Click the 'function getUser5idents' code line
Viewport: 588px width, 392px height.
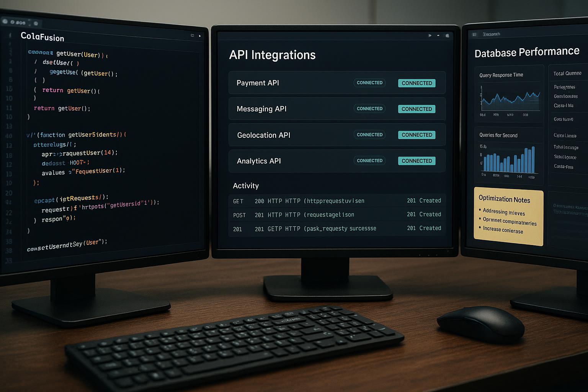pos(77,135)
